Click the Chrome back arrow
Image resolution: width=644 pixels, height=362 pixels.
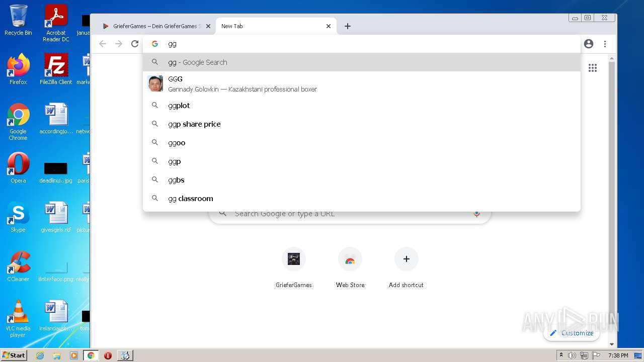pyautogui.click(x=103, y=44)
